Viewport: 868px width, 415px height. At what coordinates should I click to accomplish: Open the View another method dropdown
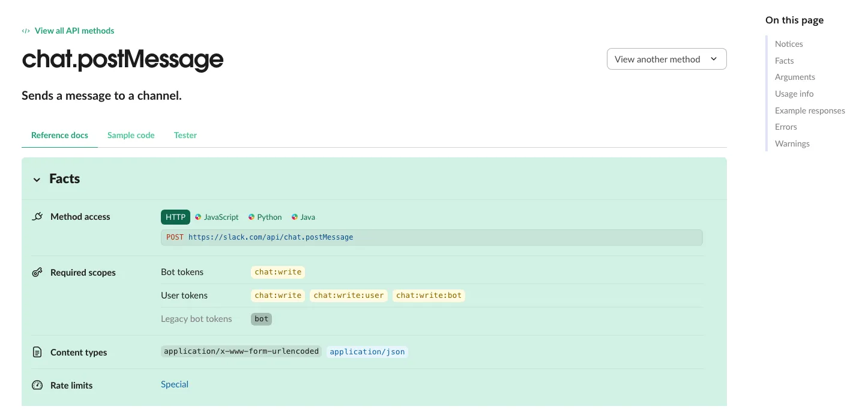coord(666,59)
